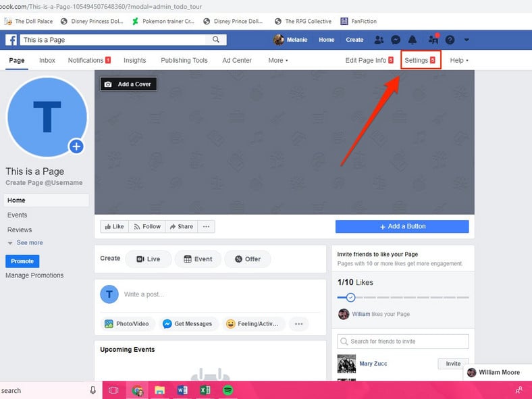Click Create Page @Username link

click(44, 182)
